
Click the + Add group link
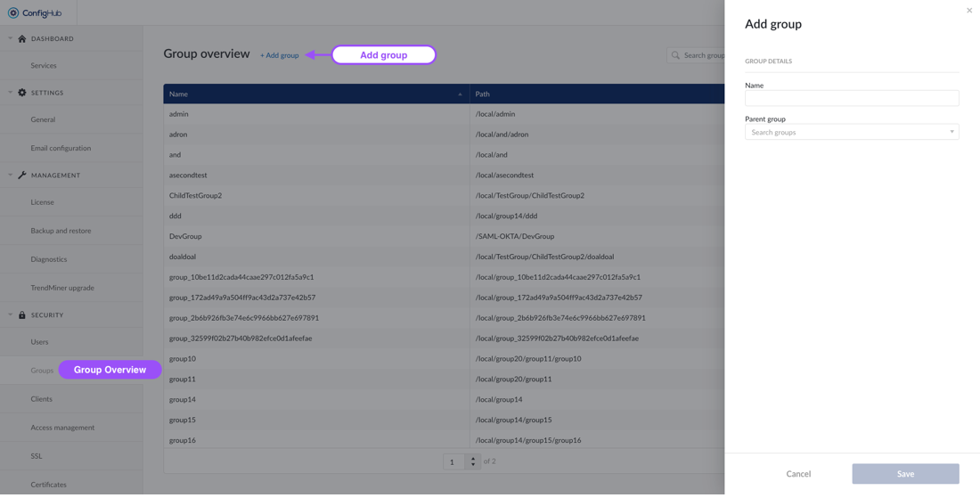tap(279, 55)
